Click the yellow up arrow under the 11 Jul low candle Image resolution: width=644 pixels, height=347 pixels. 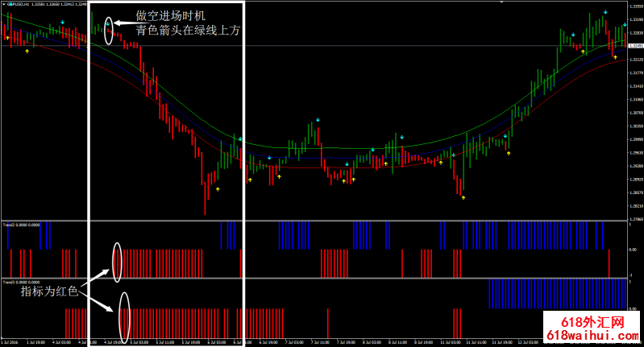463,198
